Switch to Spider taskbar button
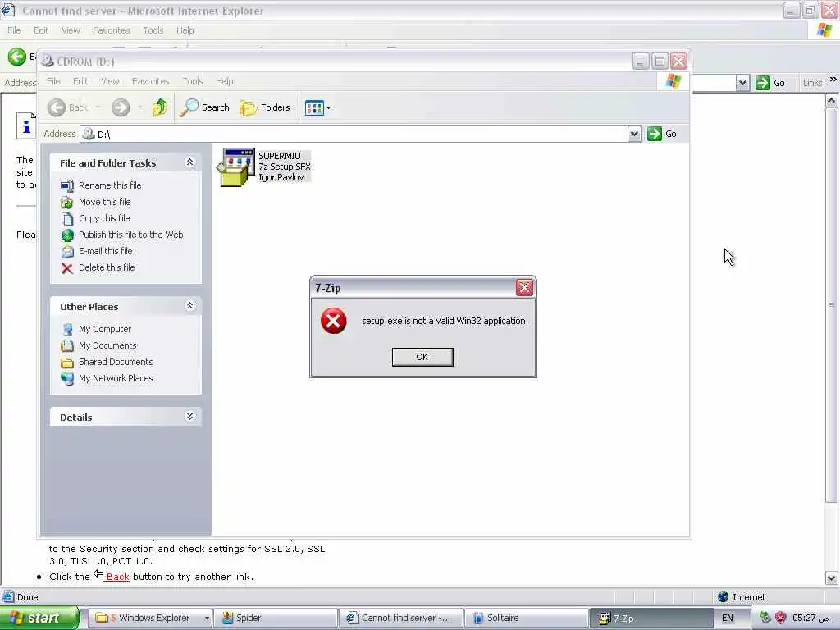 [276, 618]
